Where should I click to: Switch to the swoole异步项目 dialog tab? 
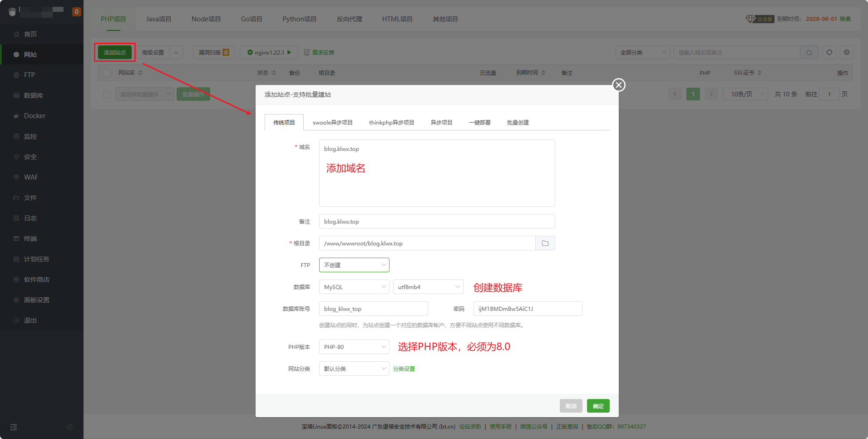pyautogui.click(x=333, y=122)
